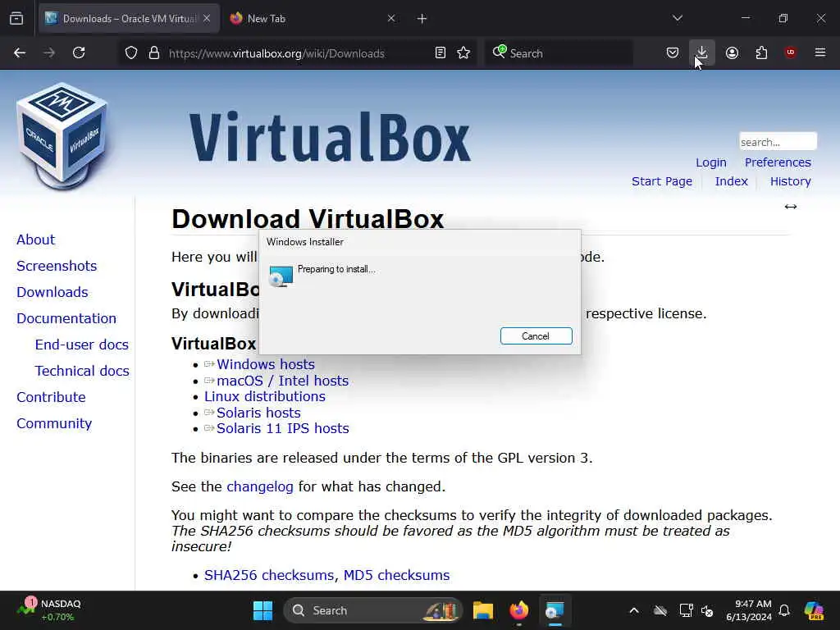This screenshot has height=630, width=840.
Task: Click the muted volume tray icon
Action: (707, 610)
